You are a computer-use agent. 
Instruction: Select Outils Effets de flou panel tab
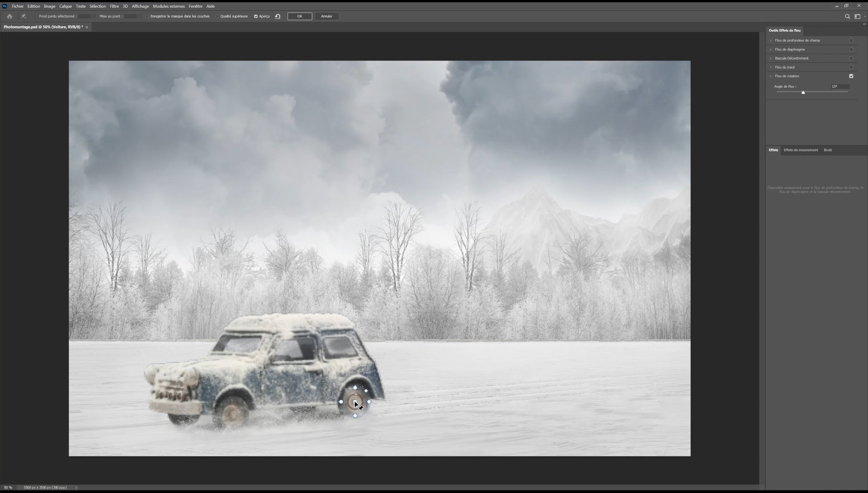pos(785,31)
